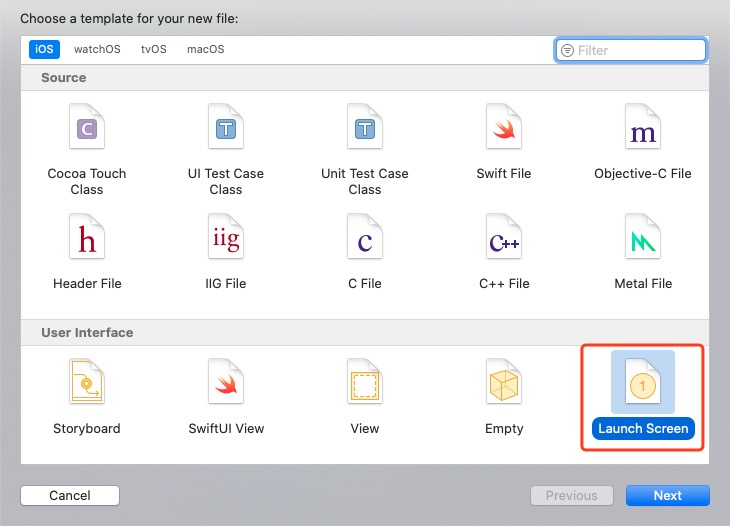The image size is (730, 526).
Task: Pick the Unit Test Case Class icon
Action: 365,130
